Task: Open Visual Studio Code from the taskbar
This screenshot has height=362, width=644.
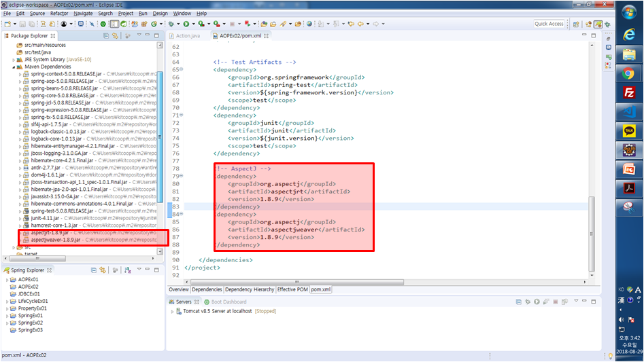Action: pyautogui.click(x=629, y=112)
